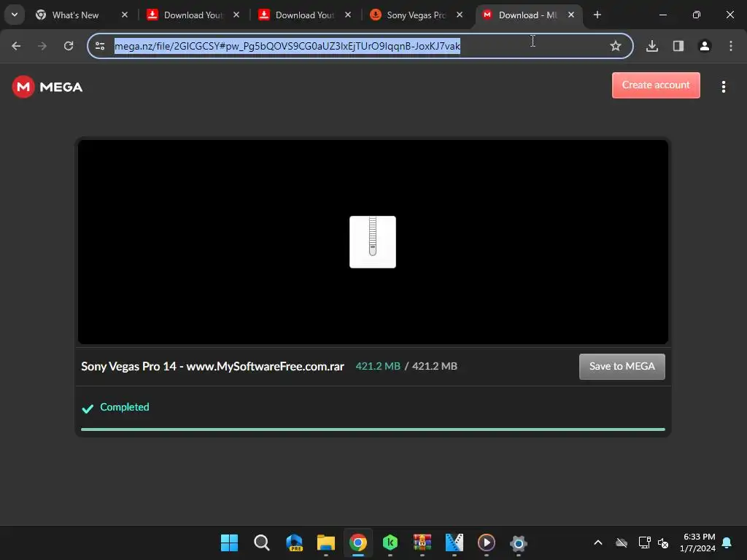The height and width of the screenshot is (560, 747).
Task: Open Chrome three-dot menu
Action: click(731, 46)
